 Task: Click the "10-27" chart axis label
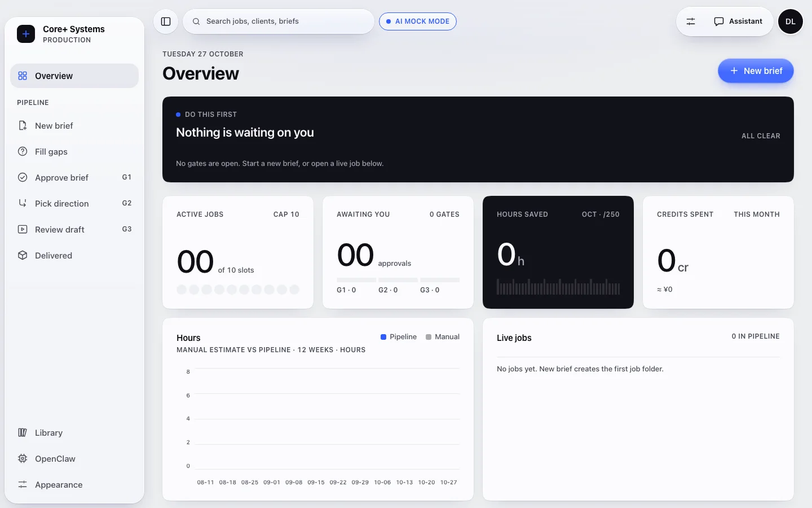point(449,483)
